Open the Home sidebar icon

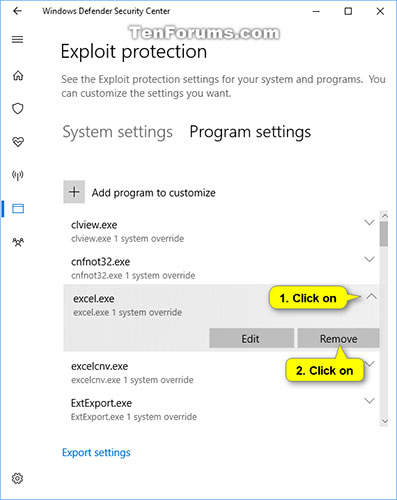18,76
